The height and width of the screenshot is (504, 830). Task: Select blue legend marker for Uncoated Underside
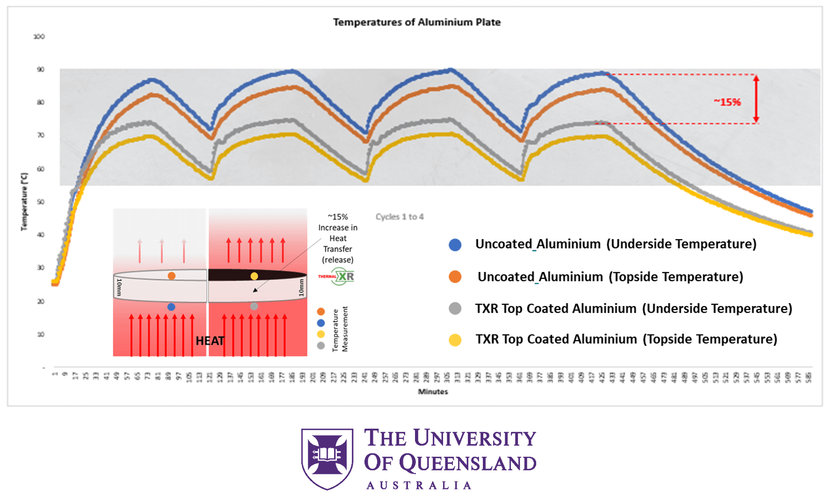(x=455, y=245)
